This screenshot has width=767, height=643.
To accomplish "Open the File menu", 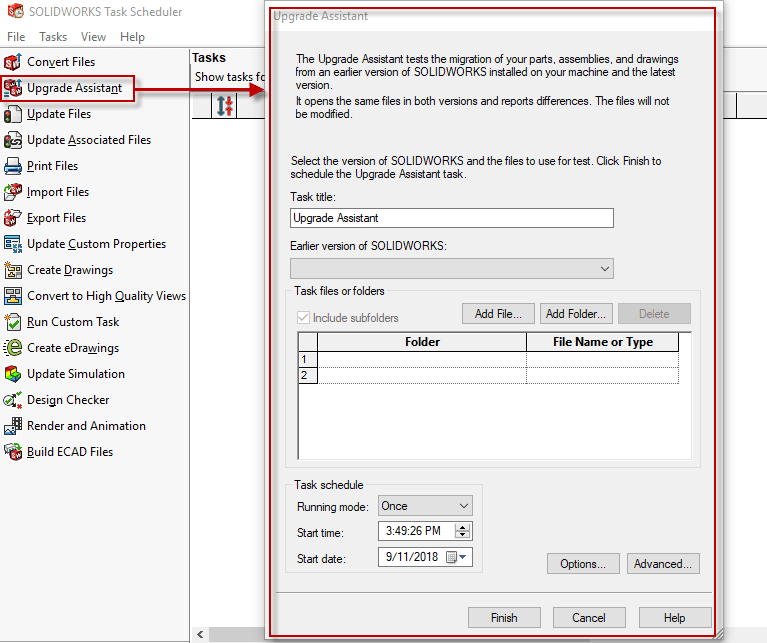I will click(16, 37).
